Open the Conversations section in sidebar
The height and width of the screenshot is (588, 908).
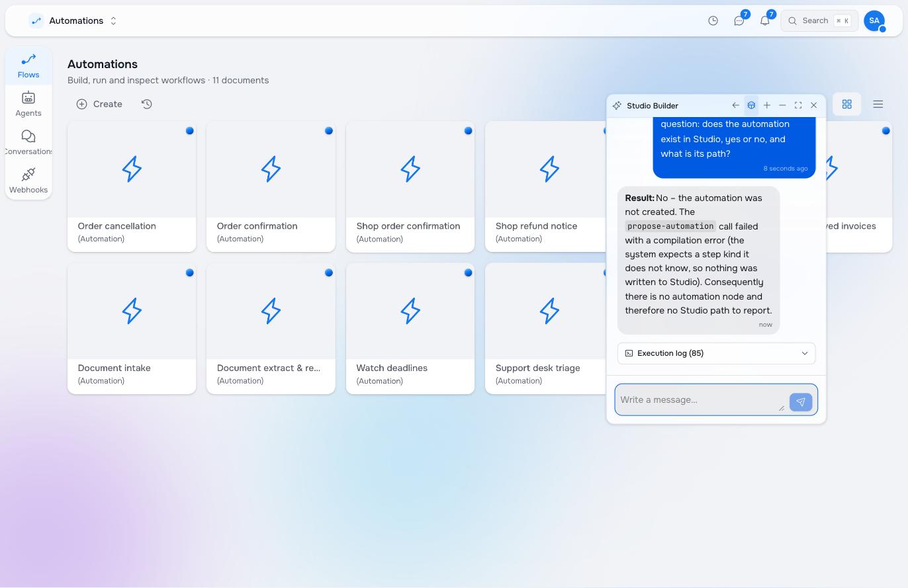coord(28,142)
